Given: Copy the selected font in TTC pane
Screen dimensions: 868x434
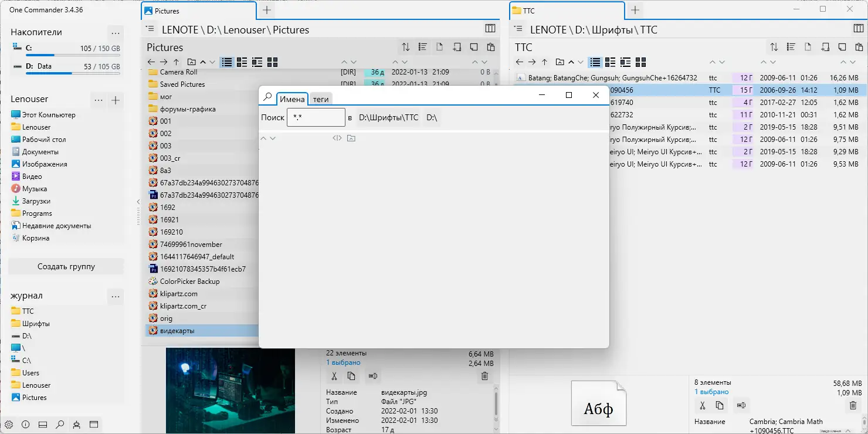Looking at the screenshot, I should tap(719, 405).
